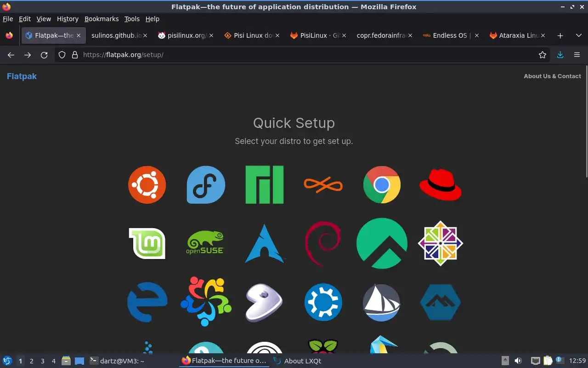The image size is (588, 368).
Task: Switch to the Ataraxia Linux tab
Action: (517, 35)
